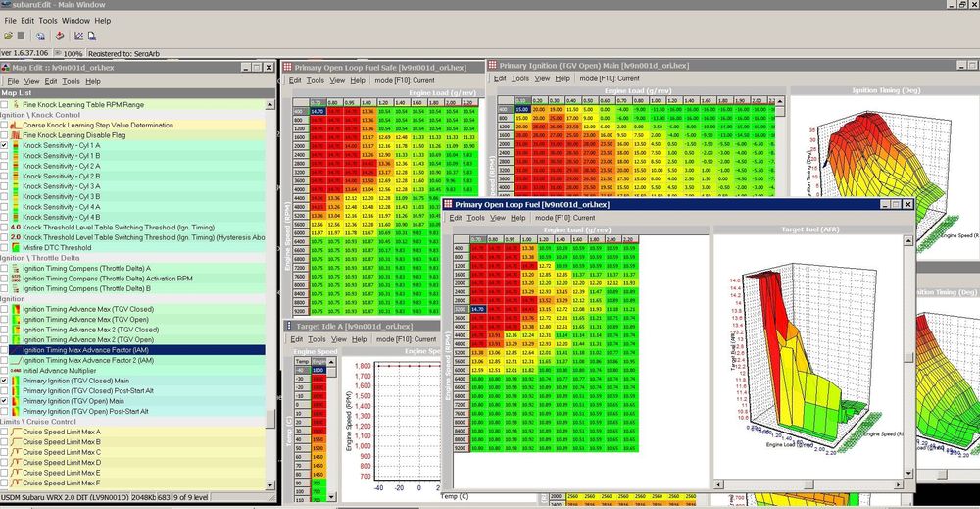Viewport: 980px width, 509px height.
Task: Check Ignition Timing Advance Max (TGV Open) checkbox
Action: pos(4,319)
